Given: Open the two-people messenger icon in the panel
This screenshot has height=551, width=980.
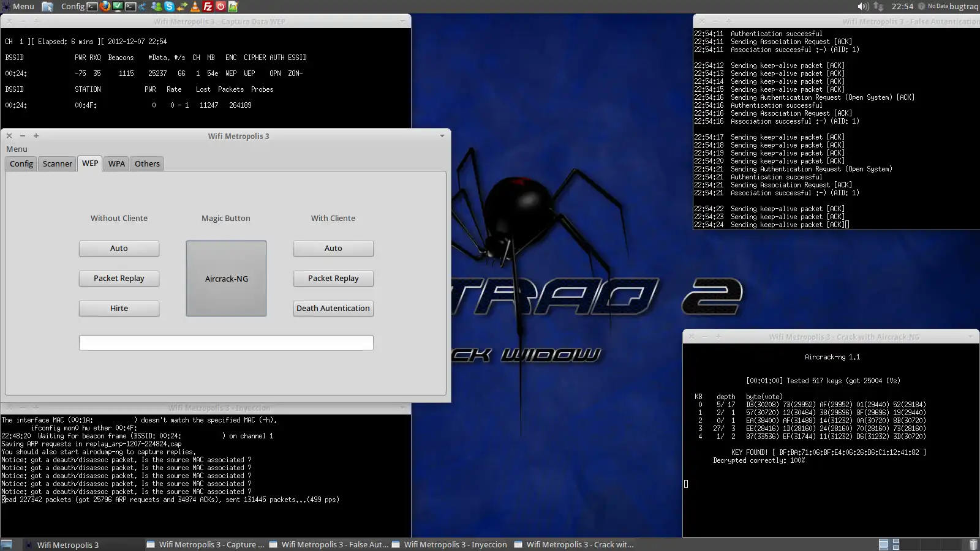Looking at the screenshot, I should click(x=156, y=6).
